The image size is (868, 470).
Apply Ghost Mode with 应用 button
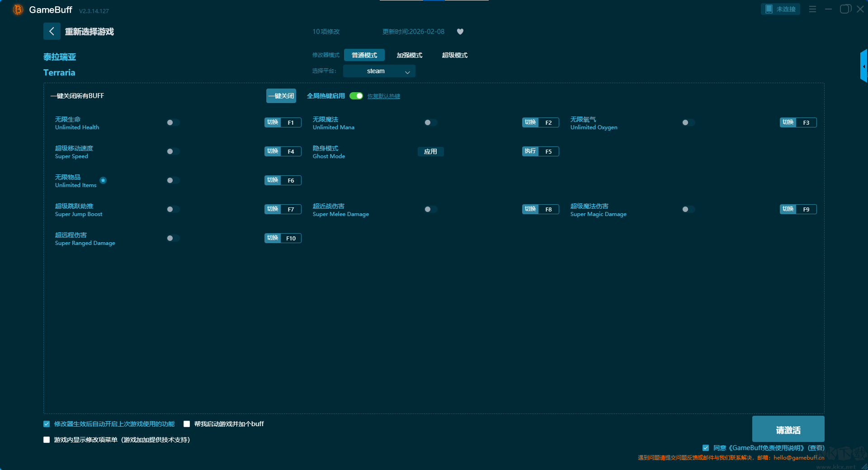pyautogui.click(x=430, y=151)
